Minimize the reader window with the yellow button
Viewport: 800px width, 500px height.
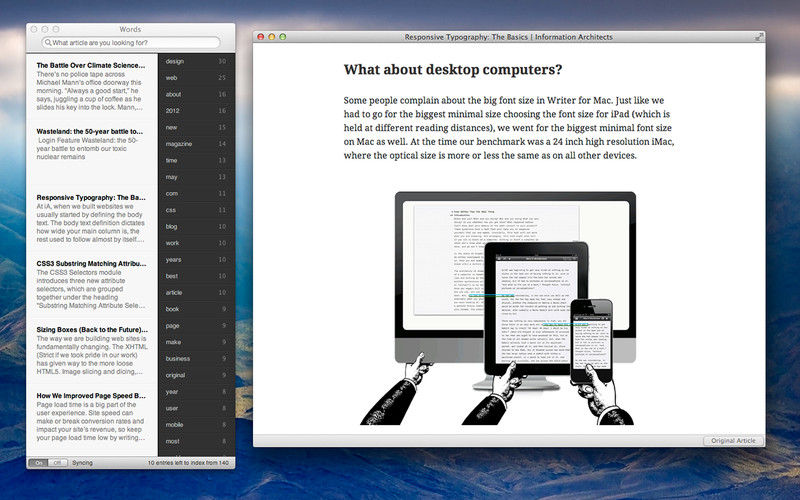[271, 37]
